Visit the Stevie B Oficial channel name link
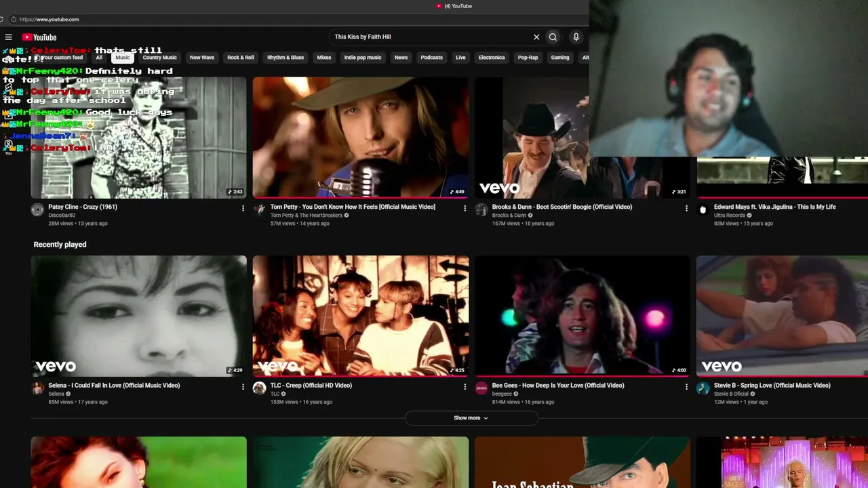Image resolution: width=868 pixels, height=488 pixels. (731, 394)
